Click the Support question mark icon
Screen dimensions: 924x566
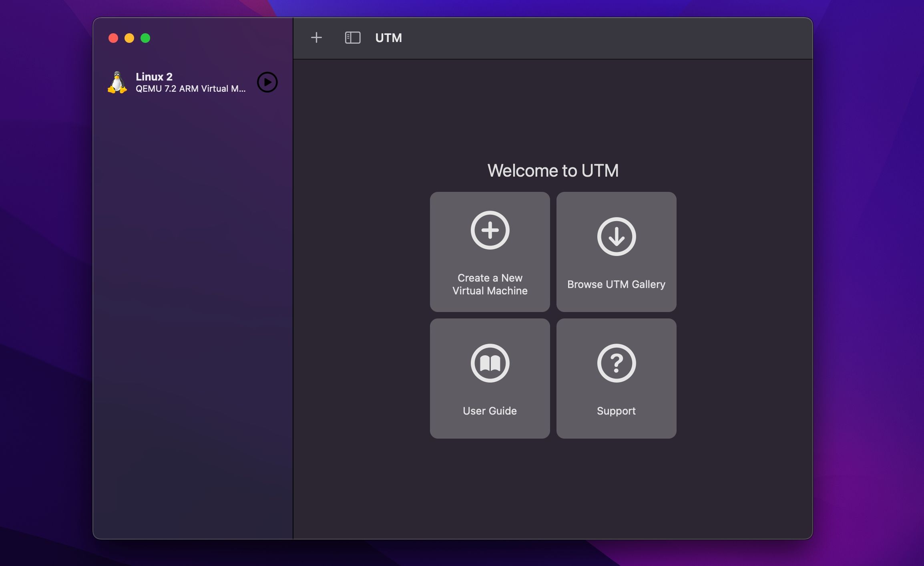[x=616, y=363]
